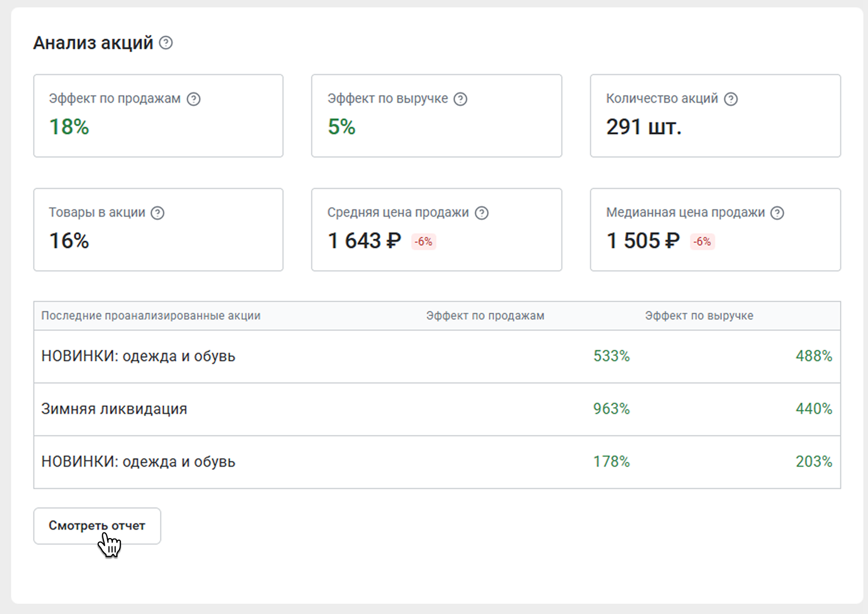Select the Зимняя ликвидация promotion row
868x614 pixels.
[114, 409]
